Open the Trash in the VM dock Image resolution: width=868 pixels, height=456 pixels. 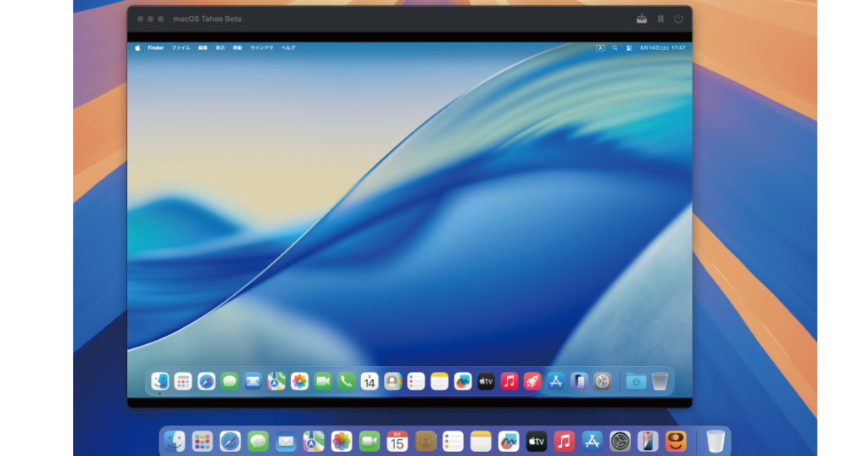tap(659, 381)
